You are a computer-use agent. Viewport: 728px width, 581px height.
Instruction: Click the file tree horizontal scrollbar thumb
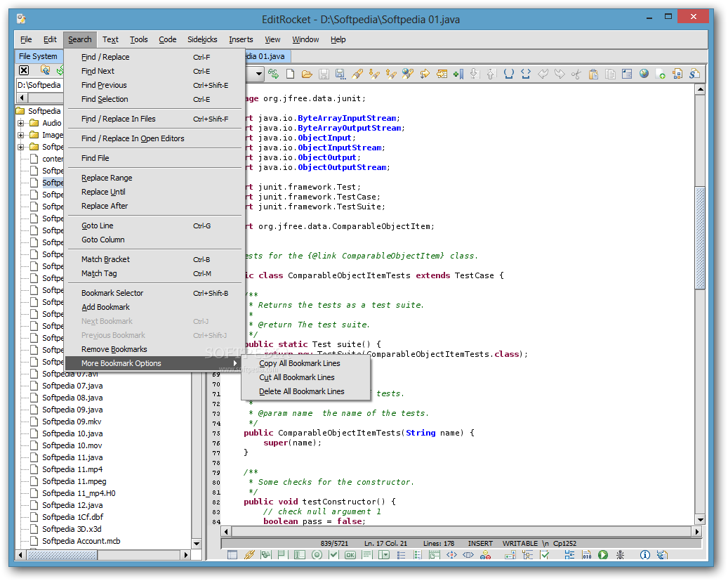[x=62, y=554]
